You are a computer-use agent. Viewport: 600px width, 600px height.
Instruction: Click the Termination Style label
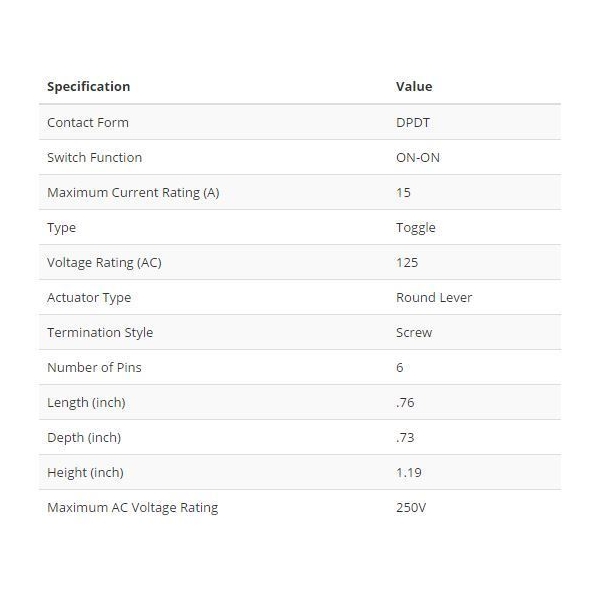coord(100,332)
